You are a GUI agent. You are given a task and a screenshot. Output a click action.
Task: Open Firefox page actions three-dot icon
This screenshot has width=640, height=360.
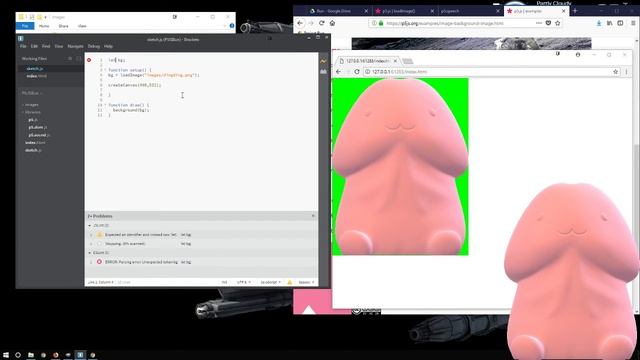tap(539, 23)
